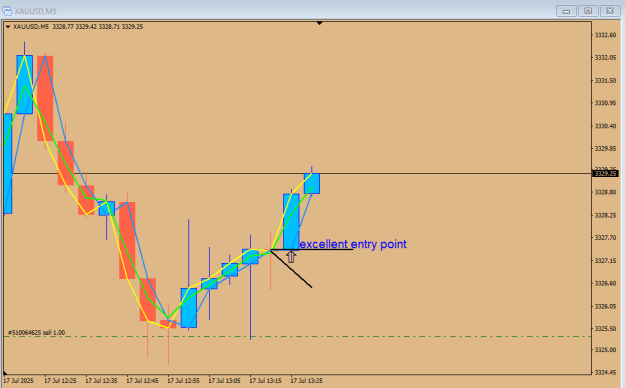Click the 17 Jul 12:45 time label
Viewport: 625px width, 388px height.
coord(142,381)
